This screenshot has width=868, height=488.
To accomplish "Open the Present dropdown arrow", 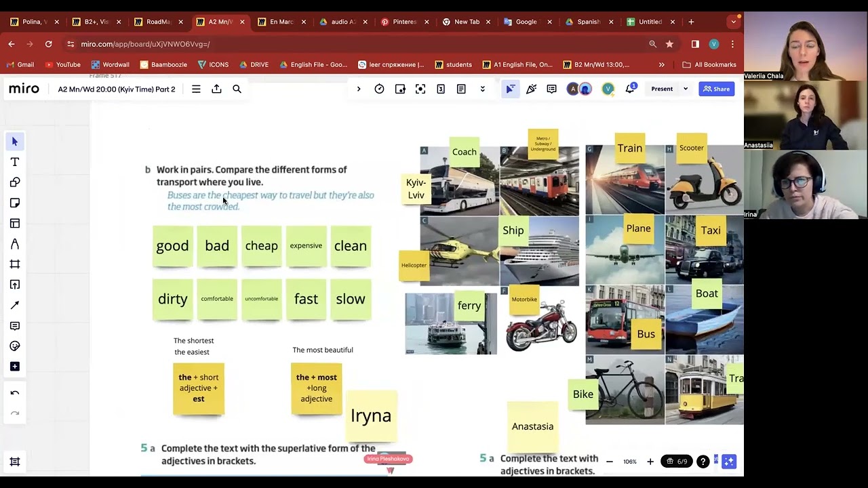I will point(686,89).
